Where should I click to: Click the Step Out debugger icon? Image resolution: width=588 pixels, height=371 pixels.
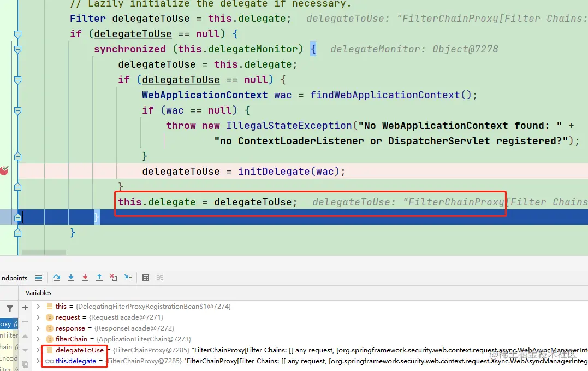coord(99,278)
